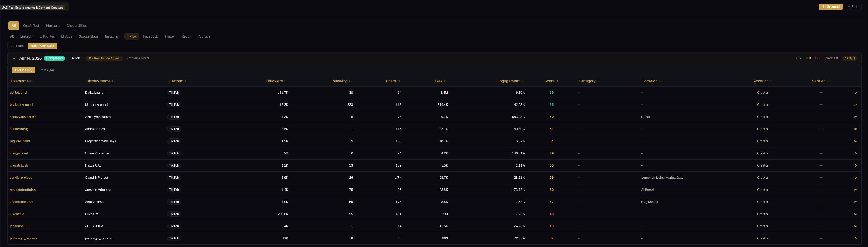
Task: View details icon for luxelist.io row
Action: click(855, 214)
